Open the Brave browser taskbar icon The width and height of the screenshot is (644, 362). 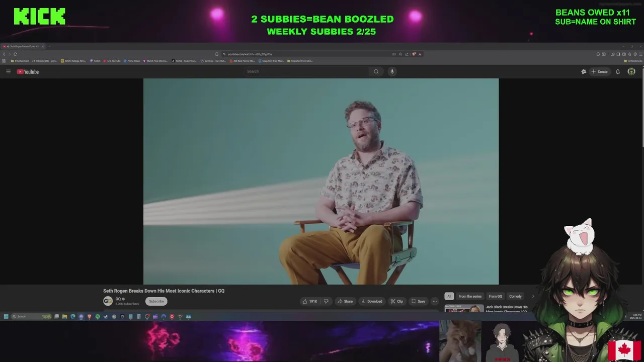click(90, 316)
